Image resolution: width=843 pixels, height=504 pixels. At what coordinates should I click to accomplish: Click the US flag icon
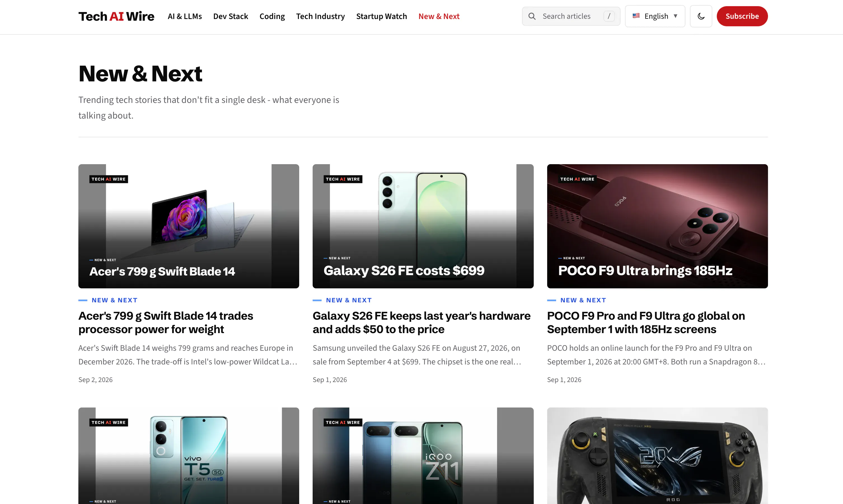[636, 16]
